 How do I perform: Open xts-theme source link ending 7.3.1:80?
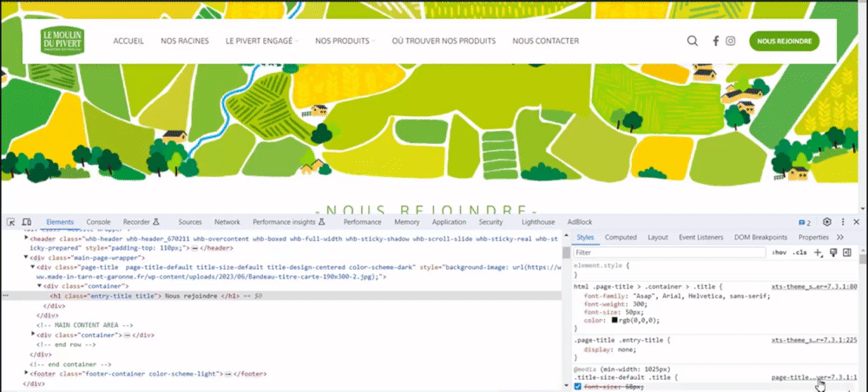click(814, 287)
